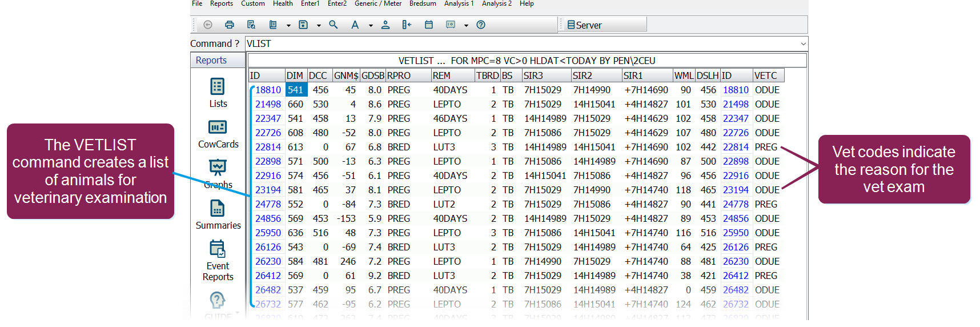The width and height of the screenshot is (980, 327).
Task: Open cow ID 18810 link in first column
Action: click(x=268, y=90)
